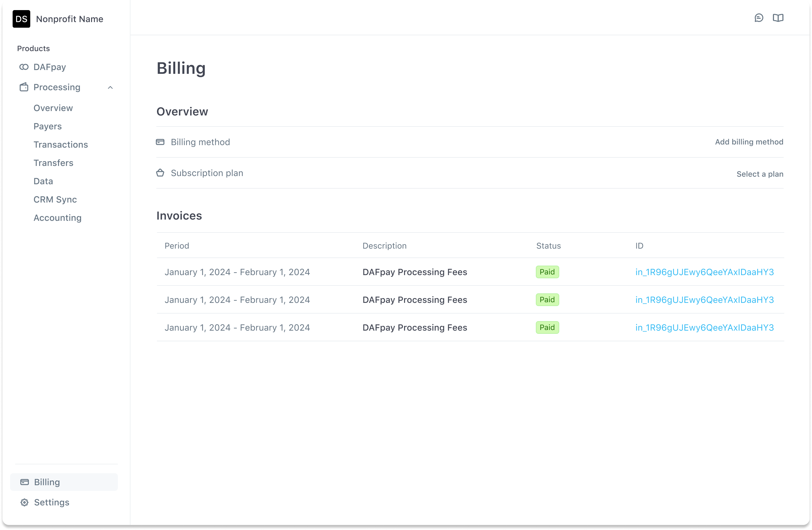Navigate to Accounting in sidebar
The width and height of the screenshot is (812, 530).
point(57,218)
